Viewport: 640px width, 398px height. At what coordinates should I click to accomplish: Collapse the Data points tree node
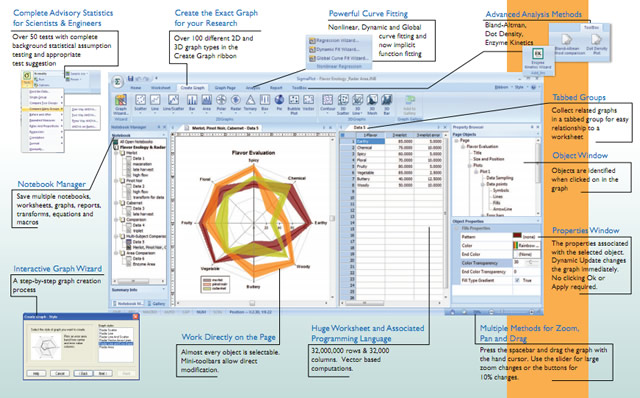[482, 184]
